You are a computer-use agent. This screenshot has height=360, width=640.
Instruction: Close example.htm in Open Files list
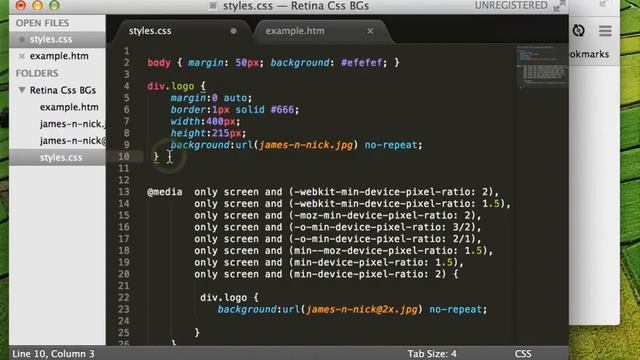(22, 56)
